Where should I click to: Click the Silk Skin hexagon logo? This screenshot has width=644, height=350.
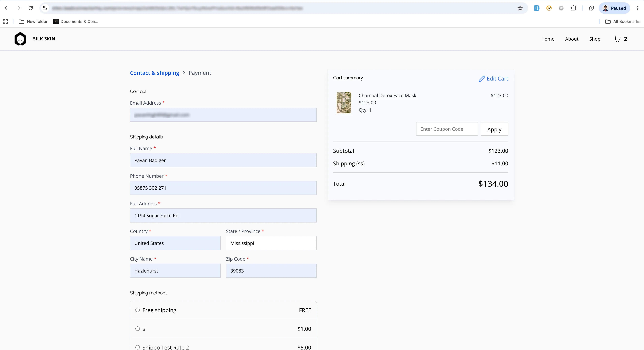20,39
